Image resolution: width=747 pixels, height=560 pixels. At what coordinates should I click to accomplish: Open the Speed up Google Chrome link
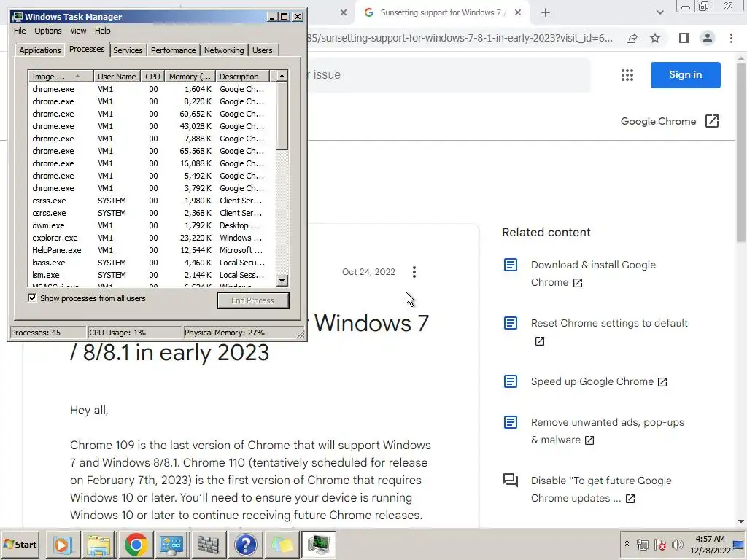click(599, 381)
